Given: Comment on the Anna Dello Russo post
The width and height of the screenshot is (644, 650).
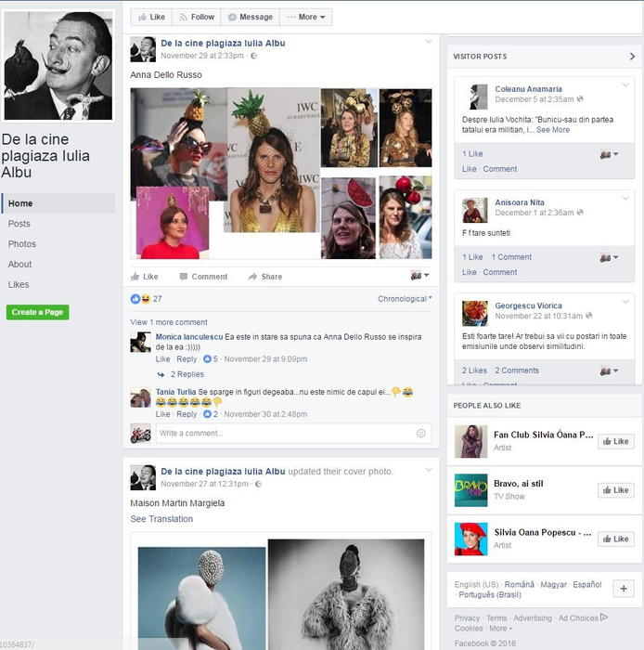Looking at the screenshot, I should pos(204,277).
